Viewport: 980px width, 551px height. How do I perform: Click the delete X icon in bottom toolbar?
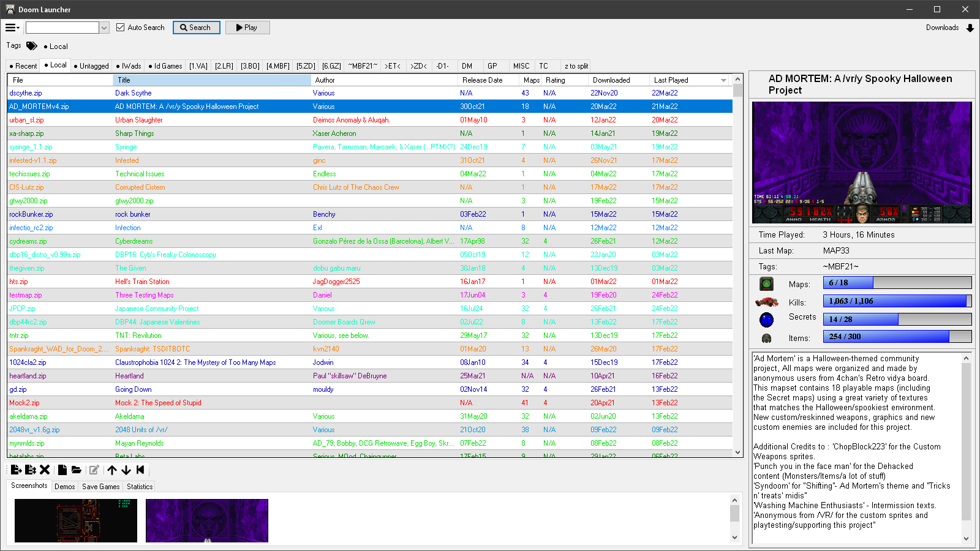(45, 470)
